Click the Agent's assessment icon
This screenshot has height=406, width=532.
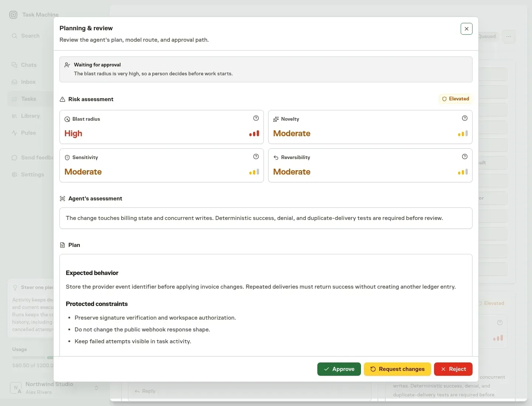(x=62, y=199)
